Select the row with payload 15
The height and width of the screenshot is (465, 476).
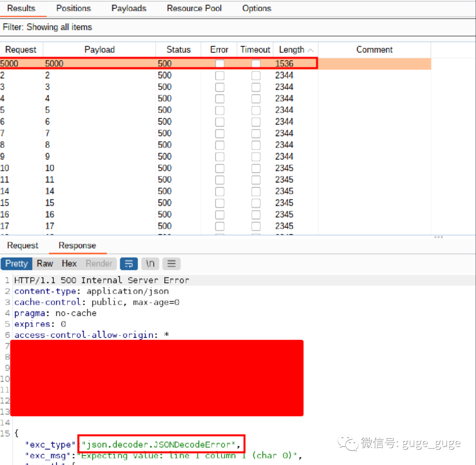tap(216, 203)
